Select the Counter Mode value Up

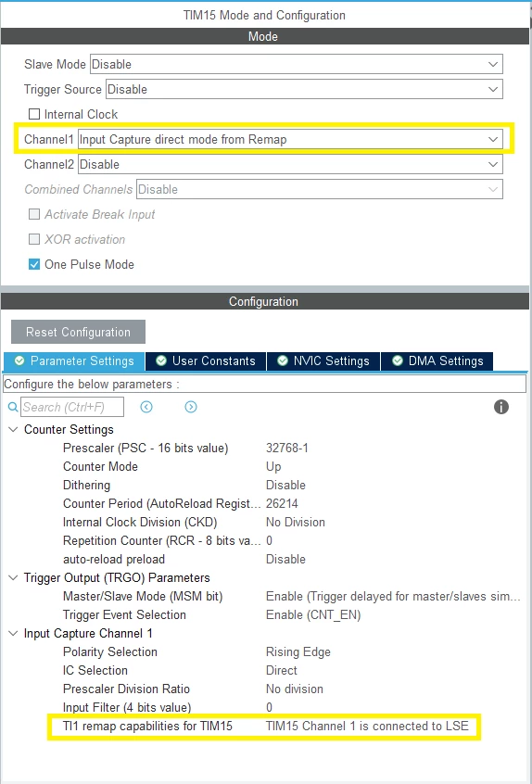[273, 466]
